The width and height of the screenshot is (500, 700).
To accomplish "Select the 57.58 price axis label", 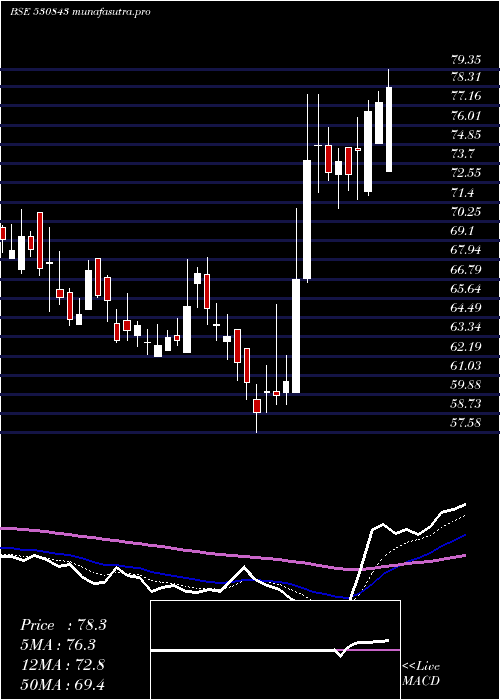I will click(x=465, y=422).
